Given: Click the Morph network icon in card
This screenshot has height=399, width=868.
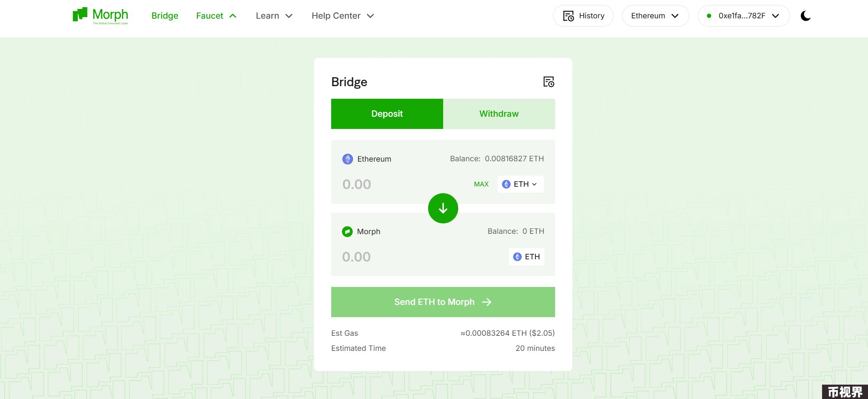Looking at the screenshot, I should 347,232.
